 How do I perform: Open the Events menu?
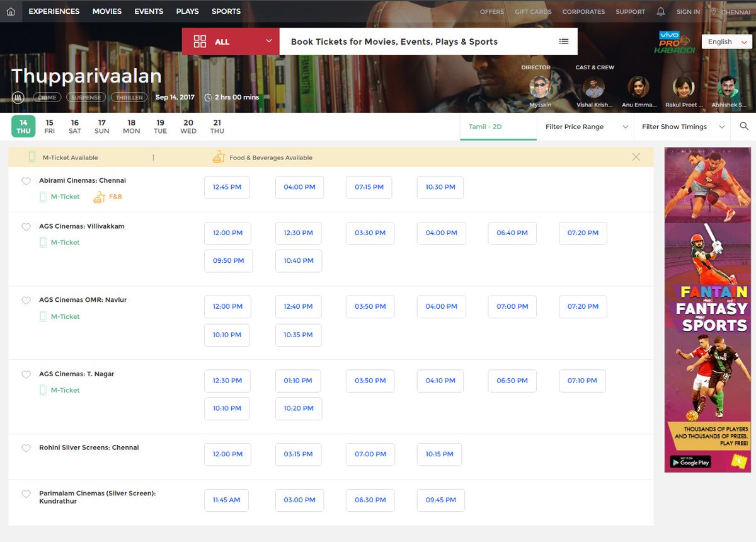(149, 11)
